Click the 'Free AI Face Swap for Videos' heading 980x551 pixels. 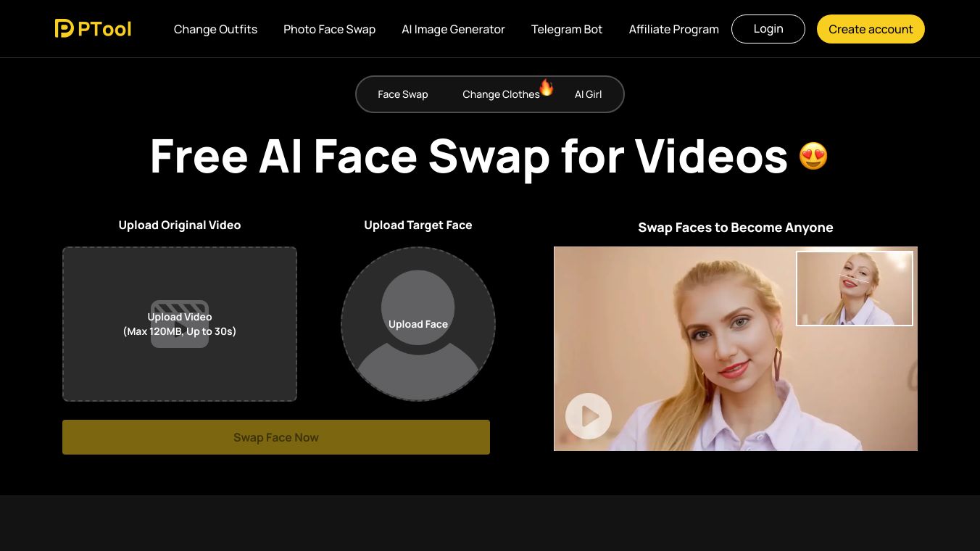[469, 156]
